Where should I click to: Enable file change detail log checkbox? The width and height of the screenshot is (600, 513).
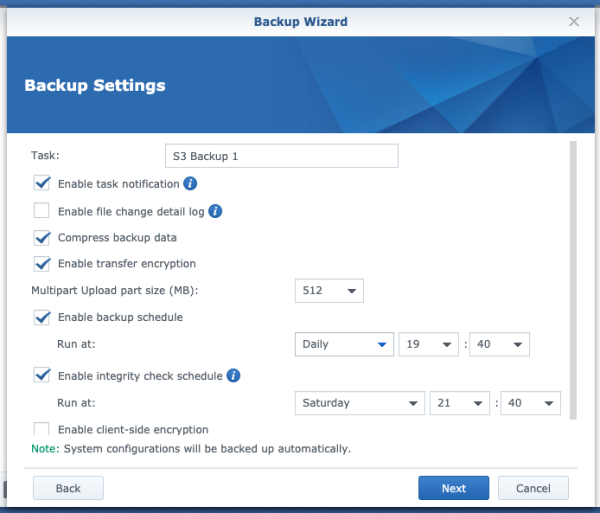tap(42, 210)
